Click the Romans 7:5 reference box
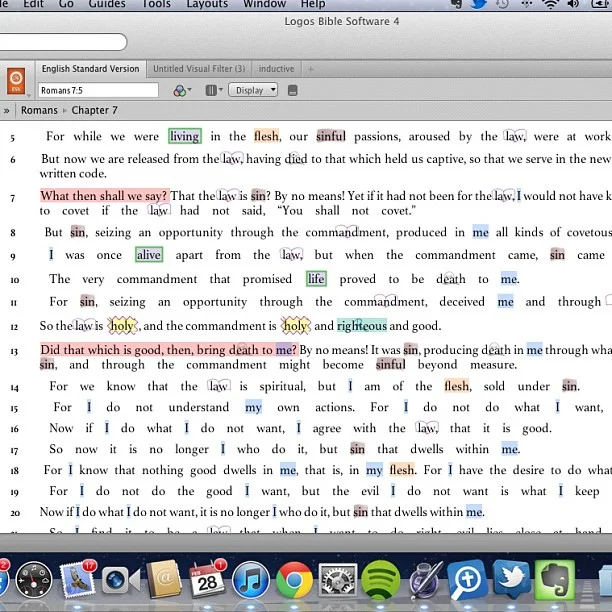The width and height of the screenshot is (612, 612). [x=98, y=91]
